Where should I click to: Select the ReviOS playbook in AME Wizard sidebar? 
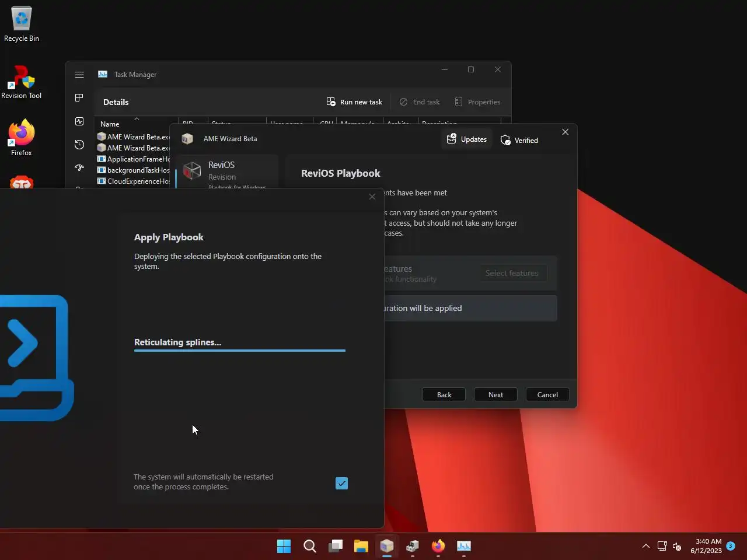[228, 171]
